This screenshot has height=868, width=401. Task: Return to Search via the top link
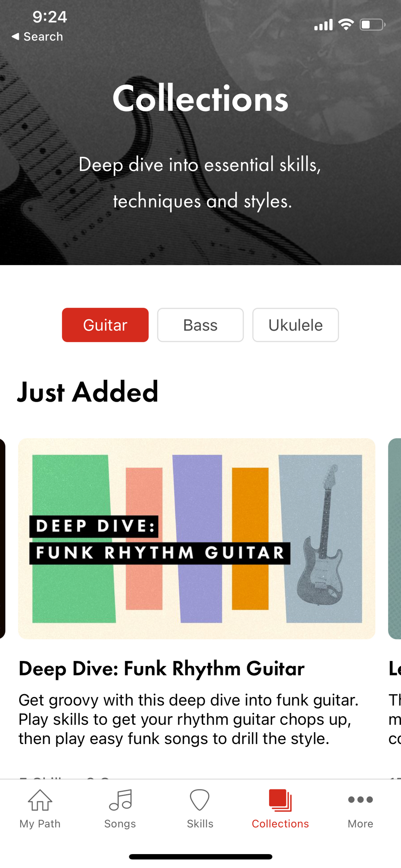(43, 36)
